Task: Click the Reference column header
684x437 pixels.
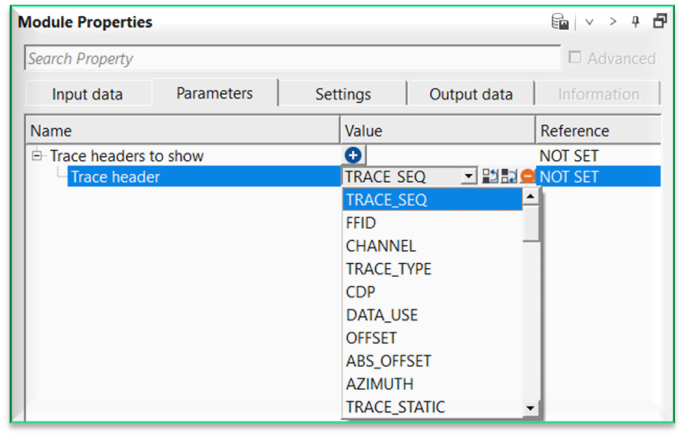Action: 598,130
